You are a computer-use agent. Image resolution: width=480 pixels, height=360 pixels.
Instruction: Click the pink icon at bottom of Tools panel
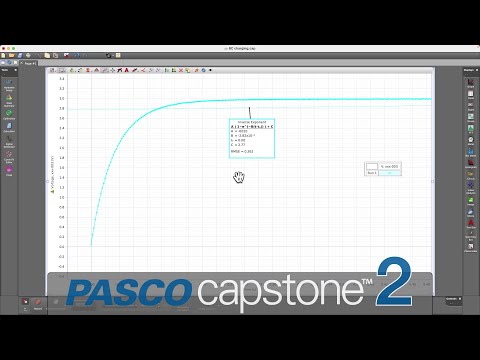tap(9, 171)
